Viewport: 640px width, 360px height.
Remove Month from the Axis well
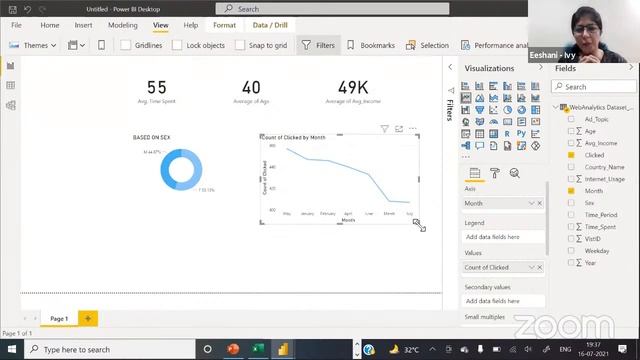point(540,203)
